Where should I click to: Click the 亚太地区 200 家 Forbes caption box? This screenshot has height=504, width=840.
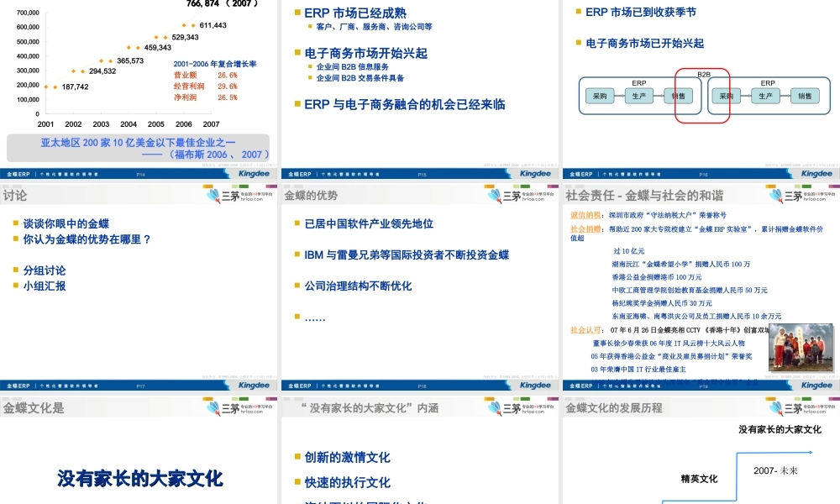(x=139, y=148)
